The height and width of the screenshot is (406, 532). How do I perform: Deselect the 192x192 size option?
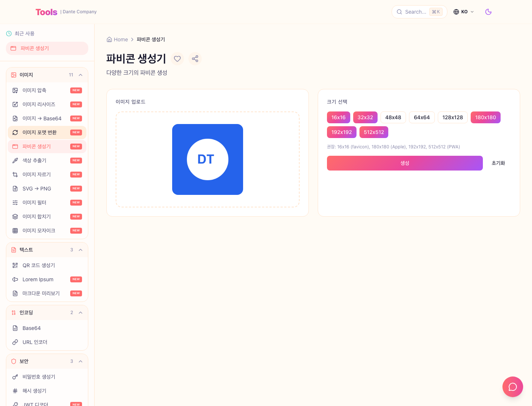[x=342, y=132]
